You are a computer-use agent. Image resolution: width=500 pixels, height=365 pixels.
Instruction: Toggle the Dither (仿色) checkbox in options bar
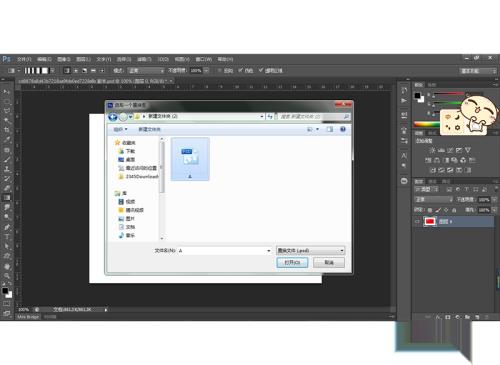240,70
